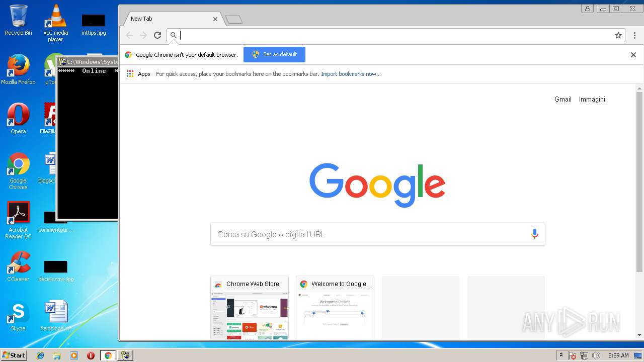Click the page scrollbar down arrow
The image size is (644, 362).
pos(639,335)
